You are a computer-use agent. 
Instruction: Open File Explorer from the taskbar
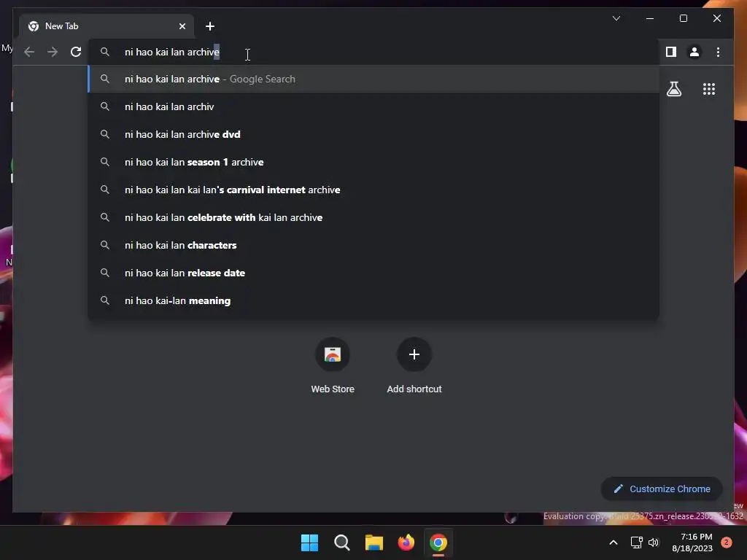pos(374,542)
